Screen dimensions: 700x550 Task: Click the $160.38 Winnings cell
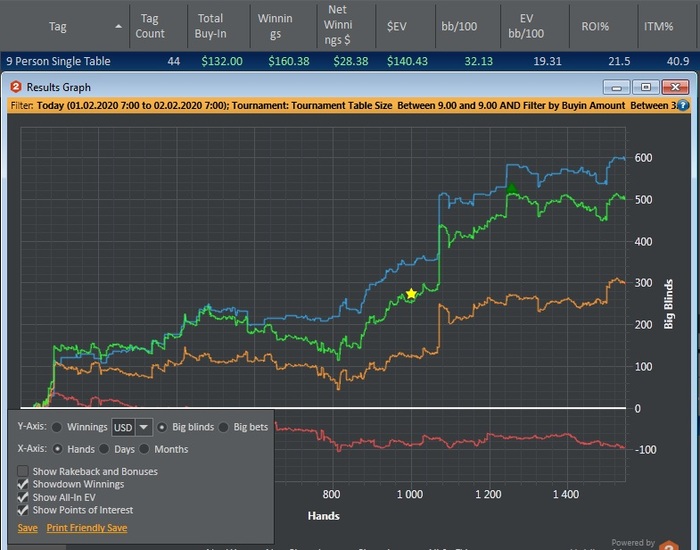tap(289, 61)
